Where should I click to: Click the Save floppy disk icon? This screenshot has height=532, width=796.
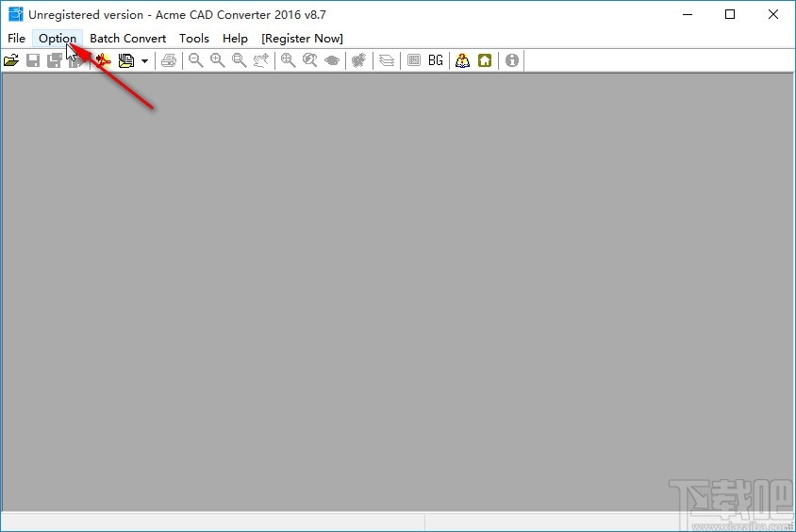tap(33, 60)
